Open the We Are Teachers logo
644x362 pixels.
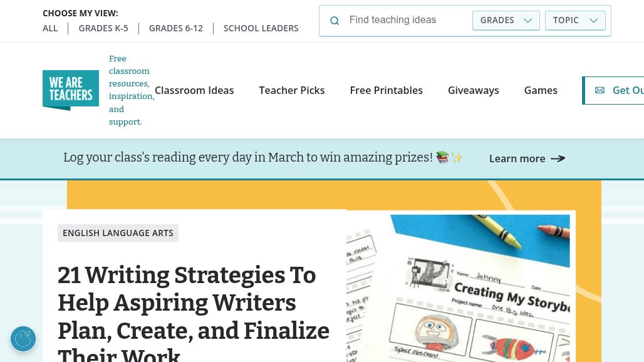[71, 90]
